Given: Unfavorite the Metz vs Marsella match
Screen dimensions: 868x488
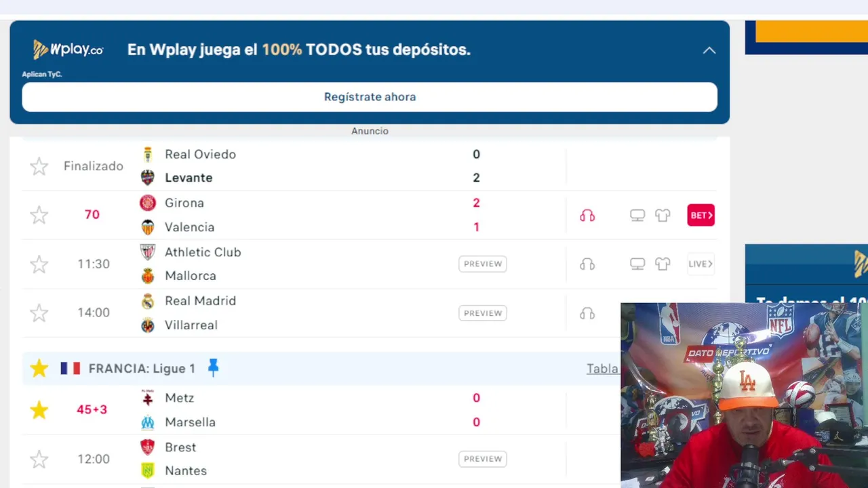Looking at the screenshot, I should point(39,410).
